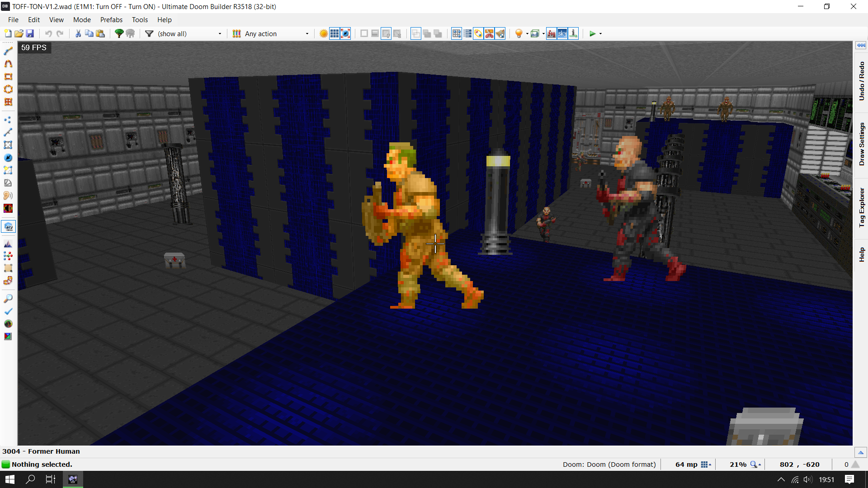Open the View menu

(x=57, y=20)
